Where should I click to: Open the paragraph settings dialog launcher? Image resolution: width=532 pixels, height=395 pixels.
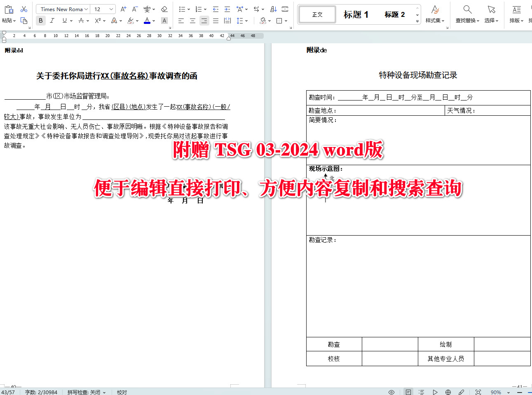[291, 28]
